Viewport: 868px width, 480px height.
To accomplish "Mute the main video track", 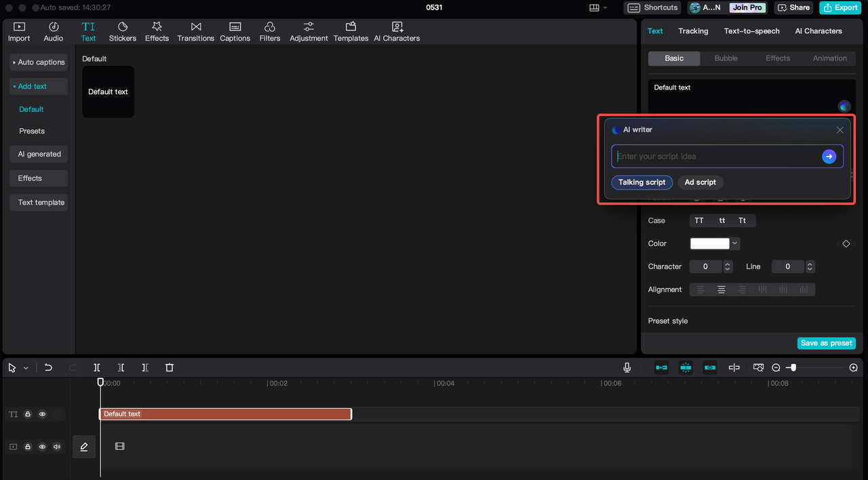I will click(57, 447).
